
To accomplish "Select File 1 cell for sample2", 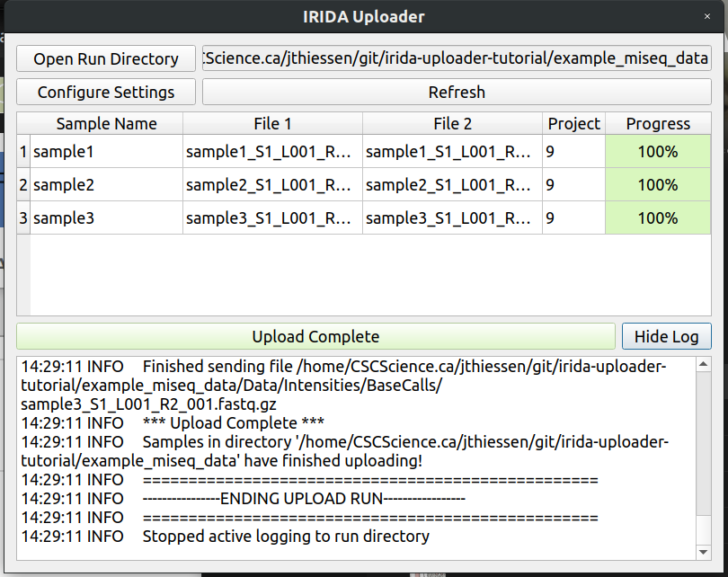I will tap(272, 185).
